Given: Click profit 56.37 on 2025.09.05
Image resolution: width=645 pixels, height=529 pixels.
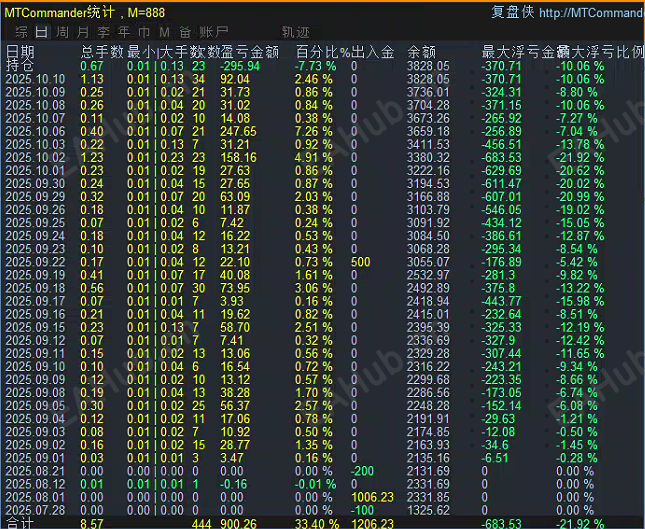Looking at the screenshot, I should click(235, 406).
